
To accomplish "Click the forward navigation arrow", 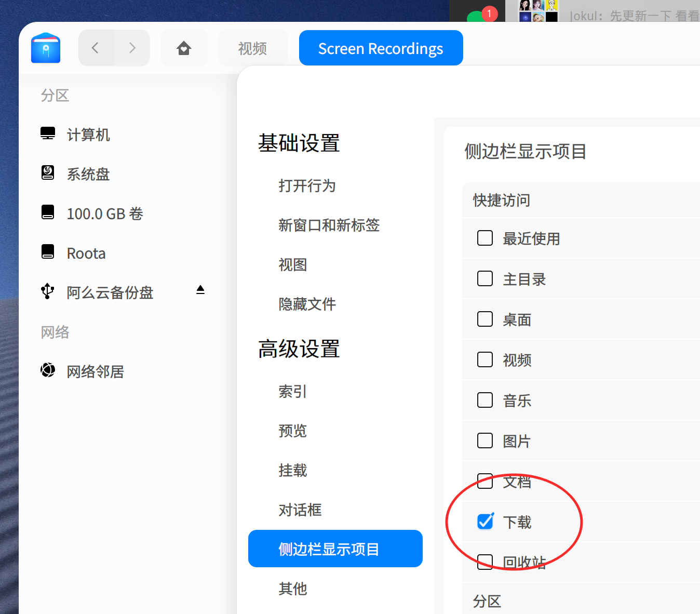I will (x=132, y=47).
